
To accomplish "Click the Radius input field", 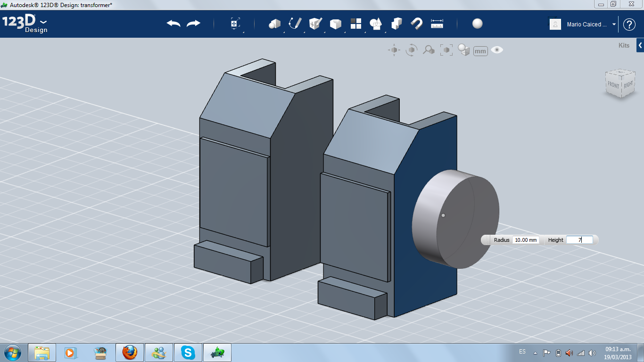I will click(526, 240).
